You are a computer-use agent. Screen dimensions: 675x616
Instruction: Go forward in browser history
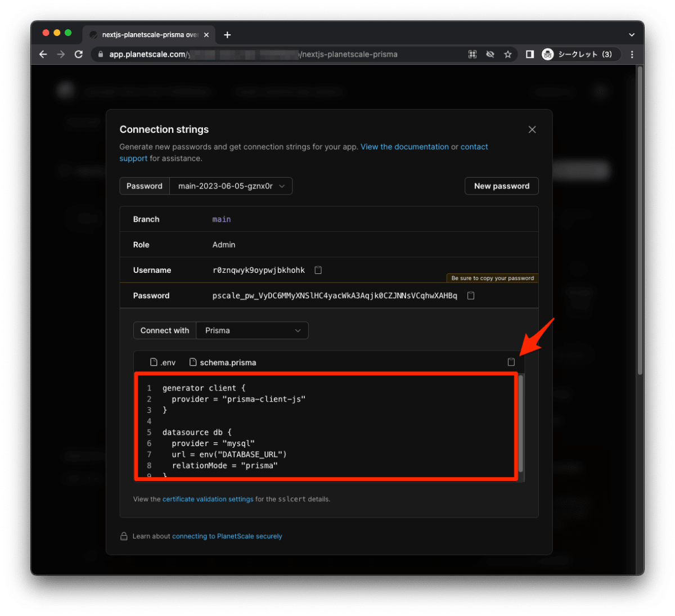tap(61, 54)
